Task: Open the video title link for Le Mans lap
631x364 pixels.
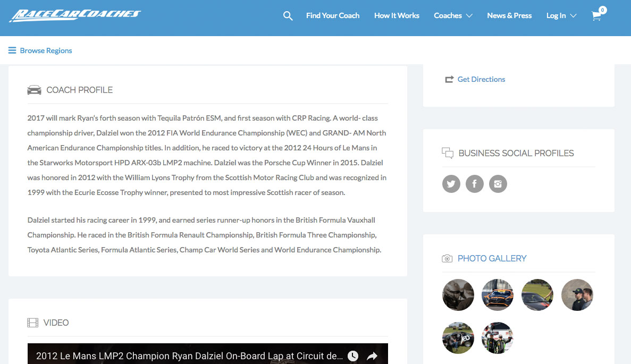Action: [x=190, y=356]
